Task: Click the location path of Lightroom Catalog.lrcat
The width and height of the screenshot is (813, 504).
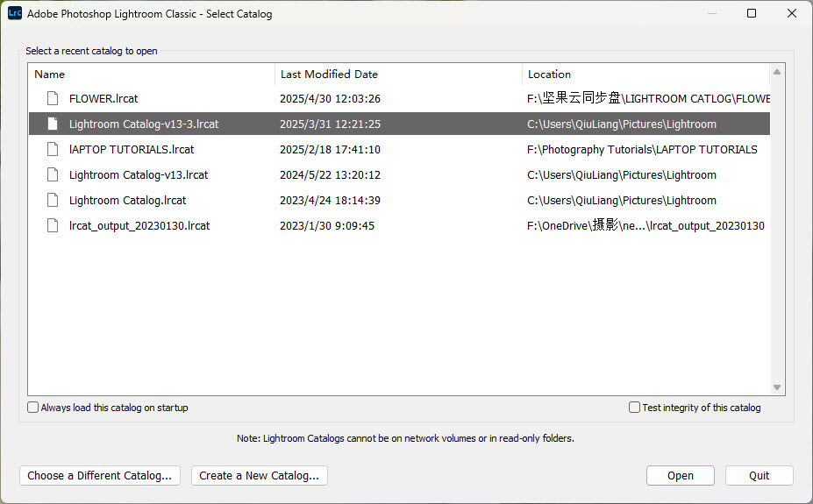Action: pos(622,201)
